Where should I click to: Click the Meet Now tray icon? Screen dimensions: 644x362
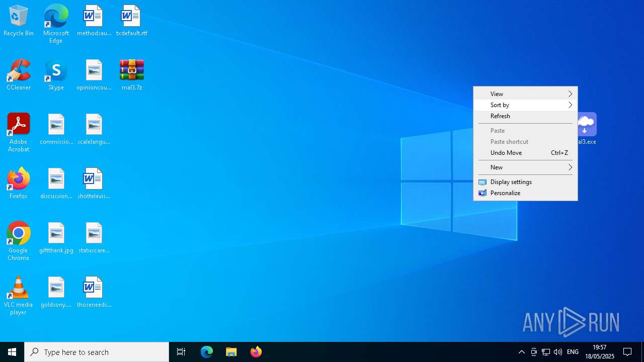click(534, 352)
